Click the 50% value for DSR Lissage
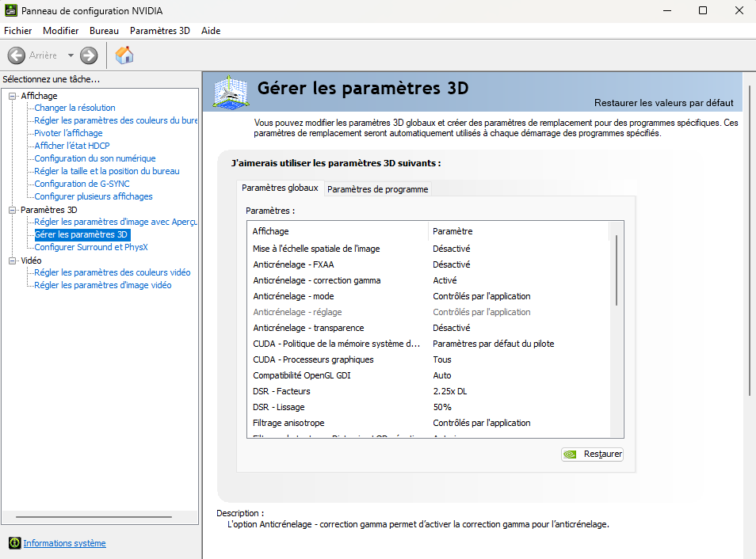 point(442,407)
